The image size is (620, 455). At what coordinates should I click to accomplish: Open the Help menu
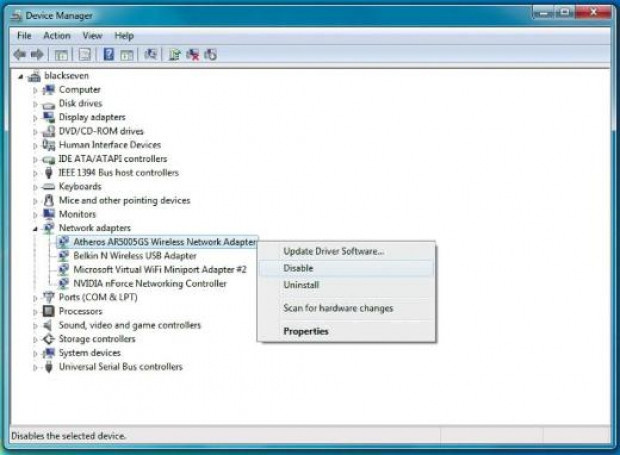124,36
